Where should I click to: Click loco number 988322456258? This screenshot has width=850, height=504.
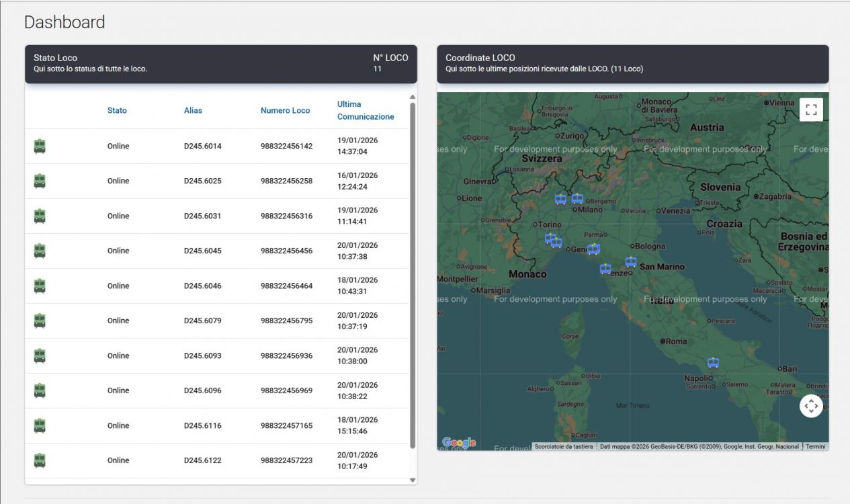coord(286,181)
